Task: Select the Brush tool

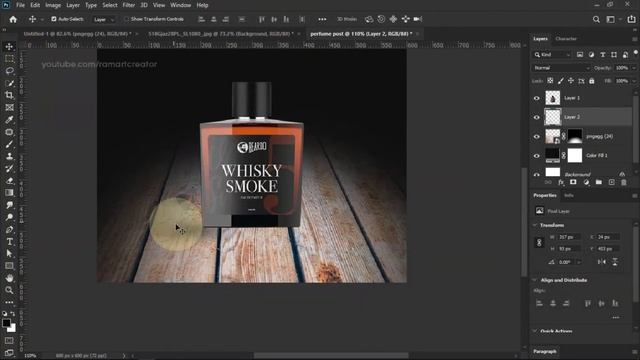Action: (9, 144)
